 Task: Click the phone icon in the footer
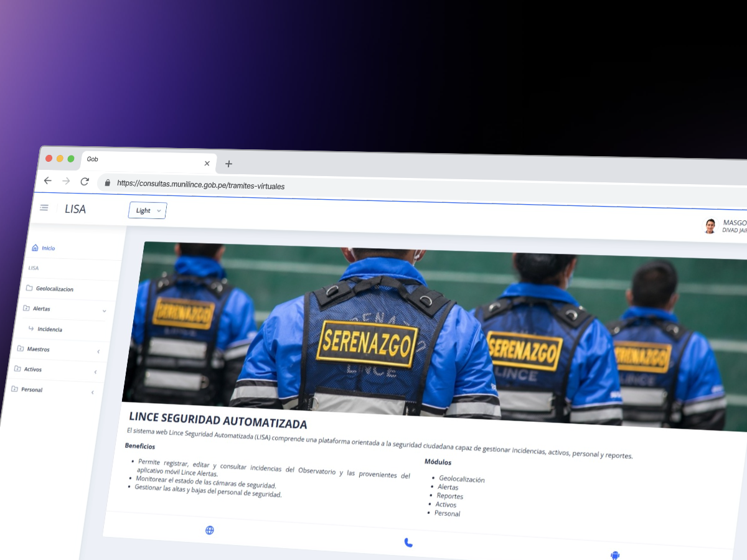coord(408,543)
